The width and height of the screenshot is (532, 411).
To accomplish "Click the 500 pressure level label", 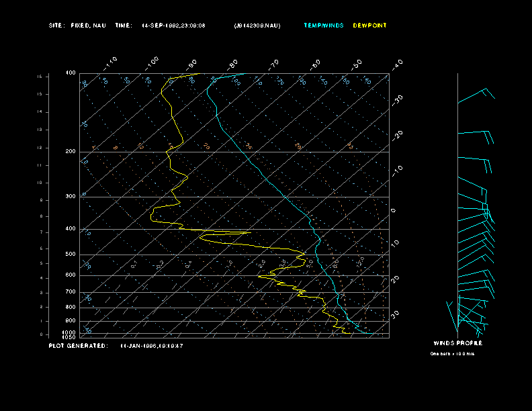I will [x=71, y=255].
